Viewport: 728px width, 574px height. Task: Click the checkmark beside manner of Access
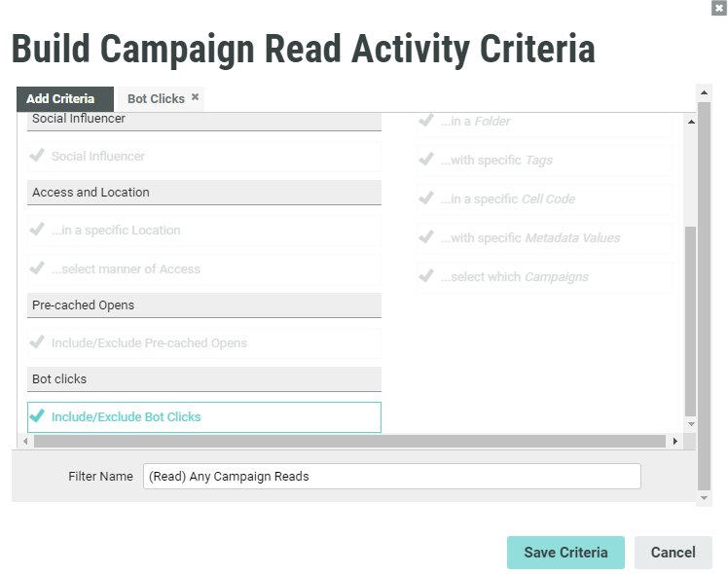coord(38,269)
